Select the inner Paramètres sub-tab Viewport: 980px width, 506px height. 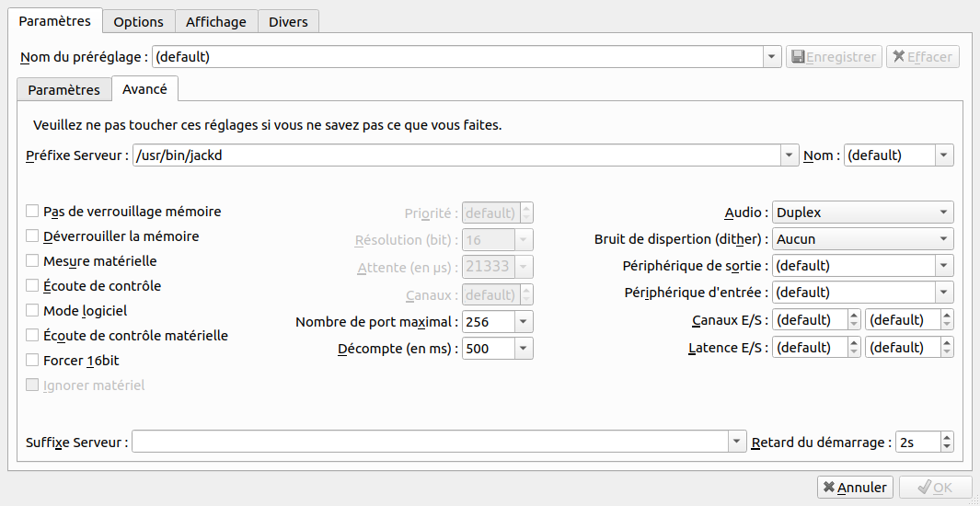point(63,90)
